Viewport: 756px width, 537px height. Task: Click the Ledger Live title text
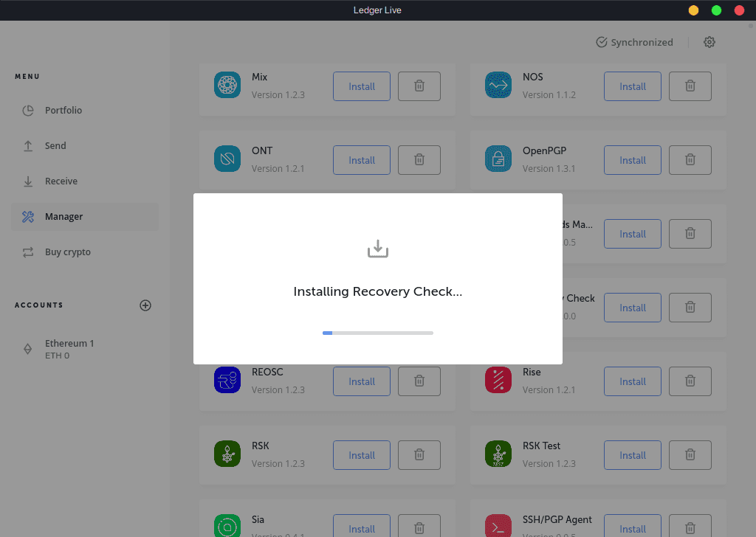click(x=377, y=10)
